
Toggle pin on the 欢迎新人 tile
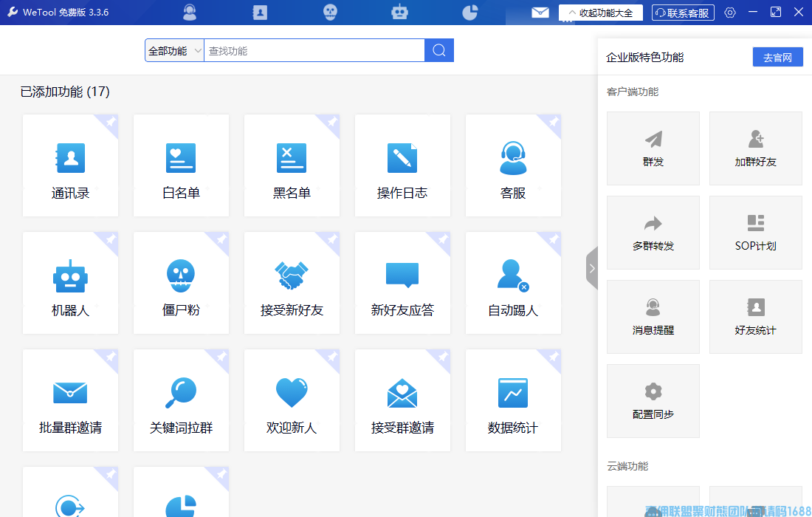[331, 357]
